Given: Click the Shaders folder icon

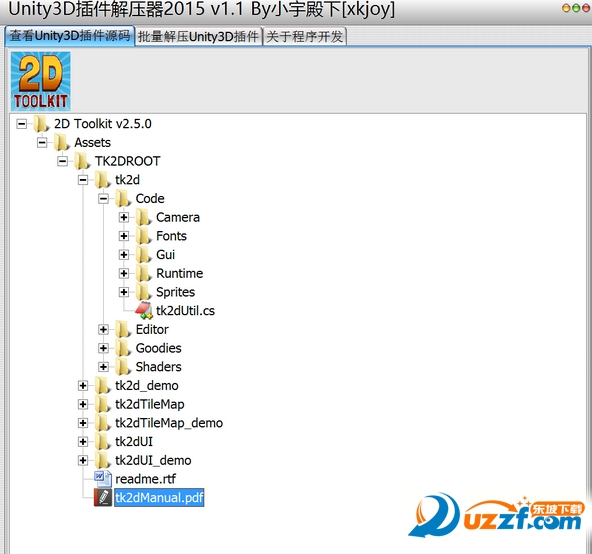Looking at the screenshot, I should (123, 367).
